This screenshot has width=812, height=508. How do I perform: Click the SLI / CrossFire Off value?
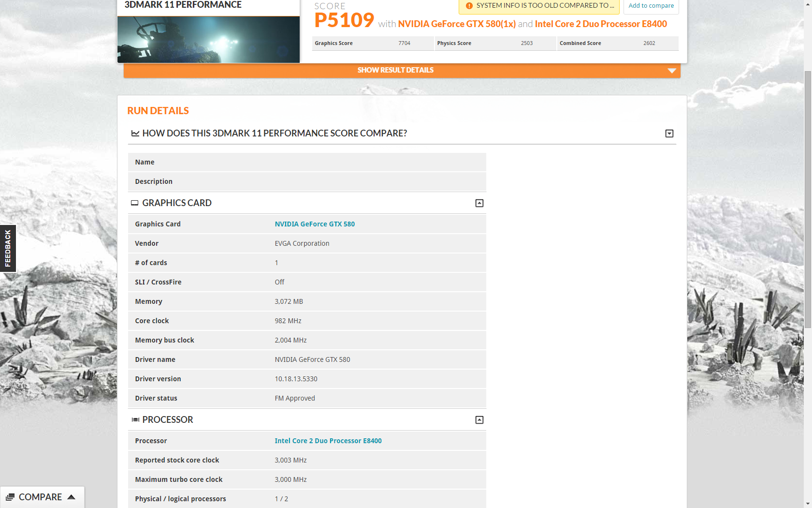point(279,282)
